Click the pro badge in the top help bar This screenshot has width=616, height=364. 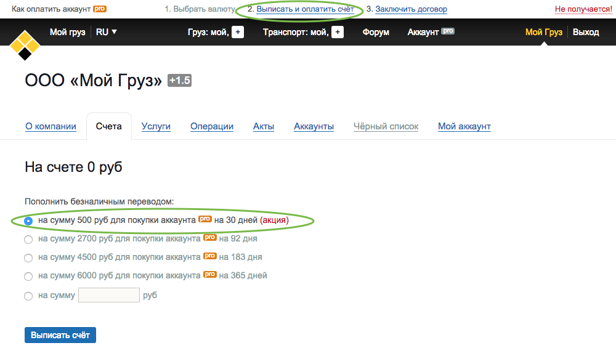[x=99, y=9]
